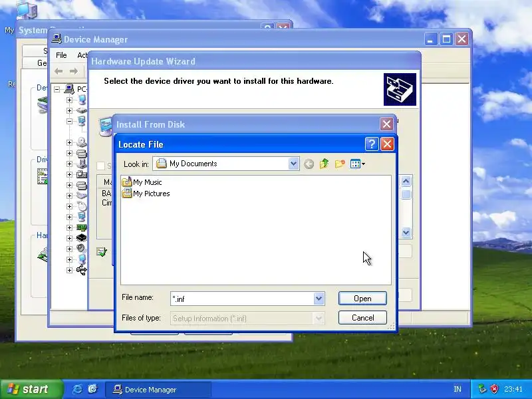The width and height of the screenshot is (532, 399).
Task: Close the Install From Disk dialog
Action: coord(386,124)
